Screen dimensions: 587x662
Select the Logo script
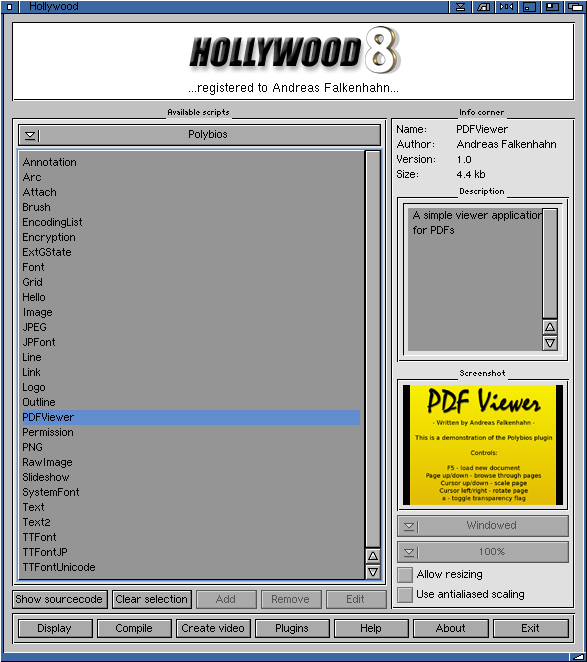coord(191,387)
